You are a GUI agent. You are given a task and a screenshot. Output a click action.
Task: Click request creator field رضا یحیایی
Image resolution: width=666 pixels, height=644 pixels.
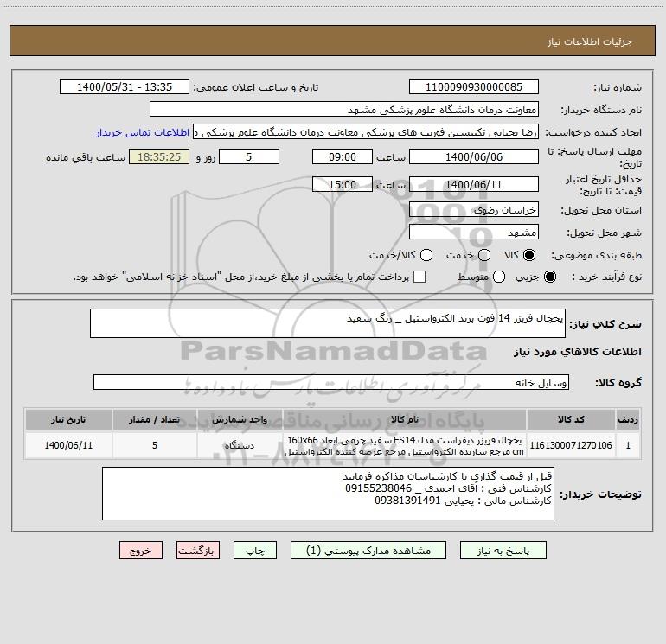[x=366, y=132]
